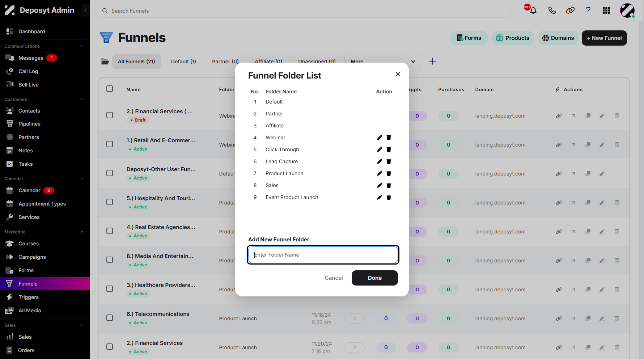The width and height of the screenshot is (644, 359).
Task: Open the notifications bell
Action: [x=533, y=10]
